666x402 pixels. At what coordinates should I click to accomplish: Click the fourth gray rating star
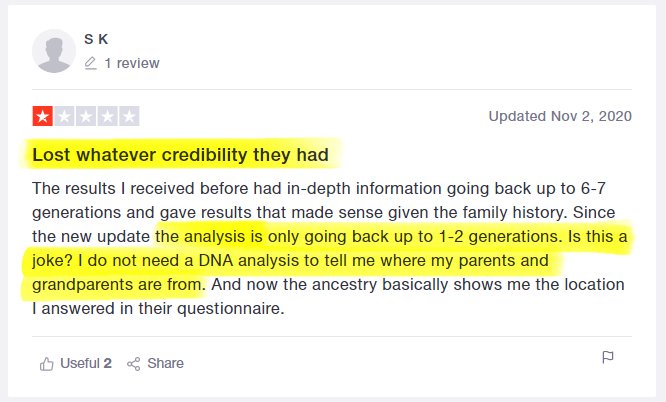pos(107,116)
